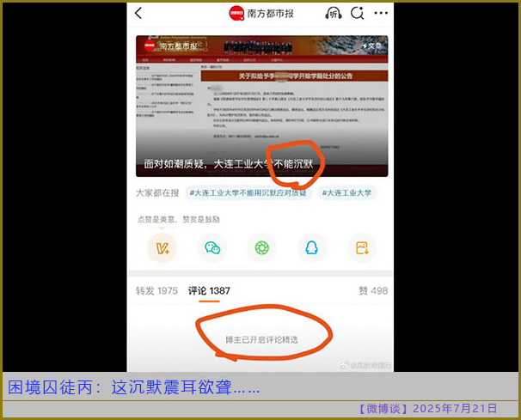
Task: Tap the orange V+ reward icon
Action: [x=159, y=248]
